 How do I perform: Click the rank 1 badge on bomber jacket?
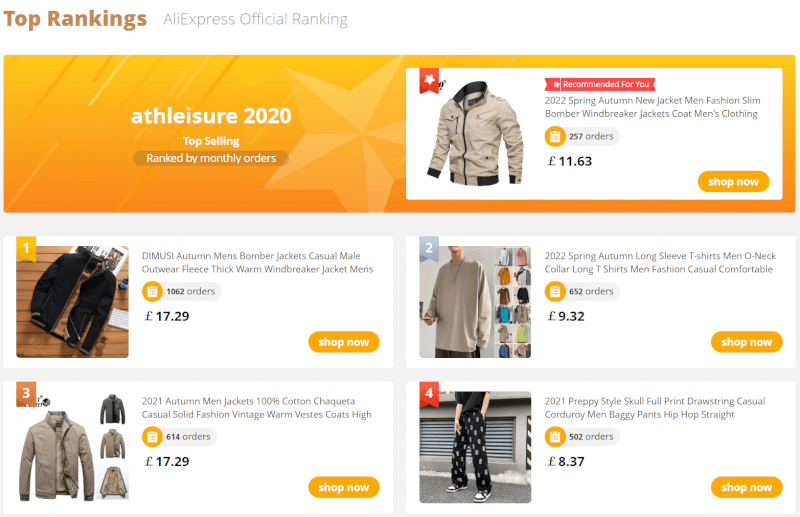(x=27, y=247)
